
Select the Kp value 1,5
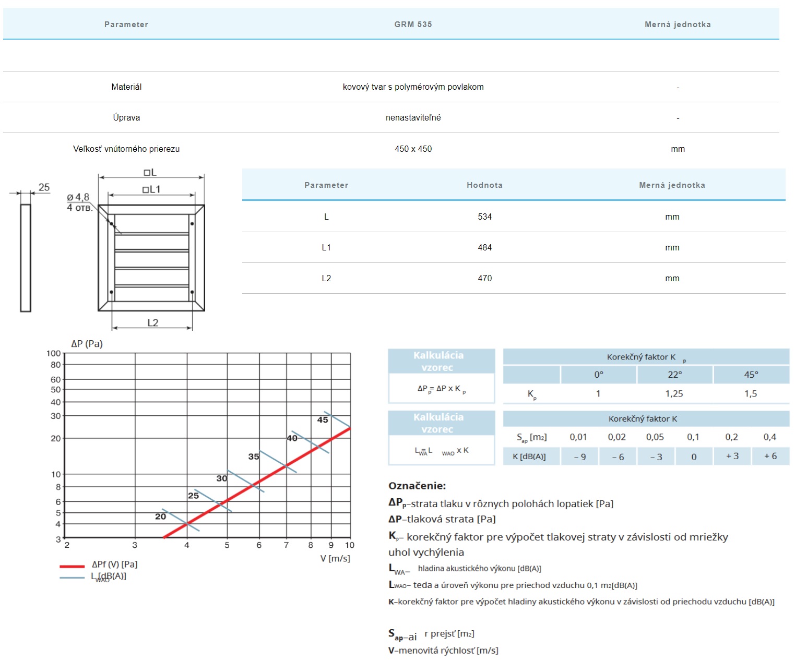click(751, 394)
